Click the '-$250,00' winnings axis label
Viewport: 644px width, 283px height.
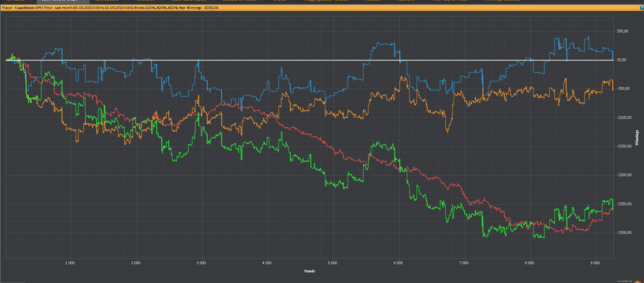pos(624,204)
